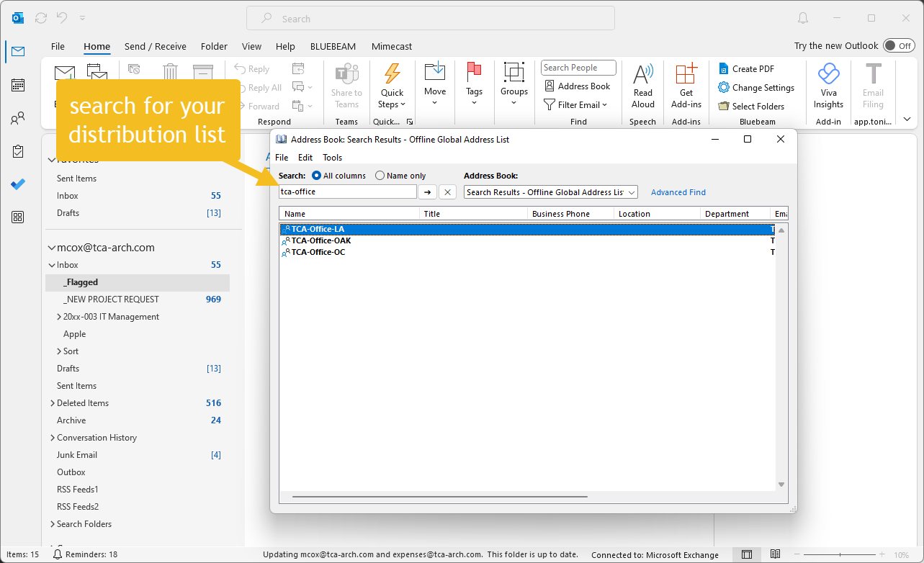This screenshot has width=924, height=563.
Task: Click the Move folder icon
Action: 435,72
